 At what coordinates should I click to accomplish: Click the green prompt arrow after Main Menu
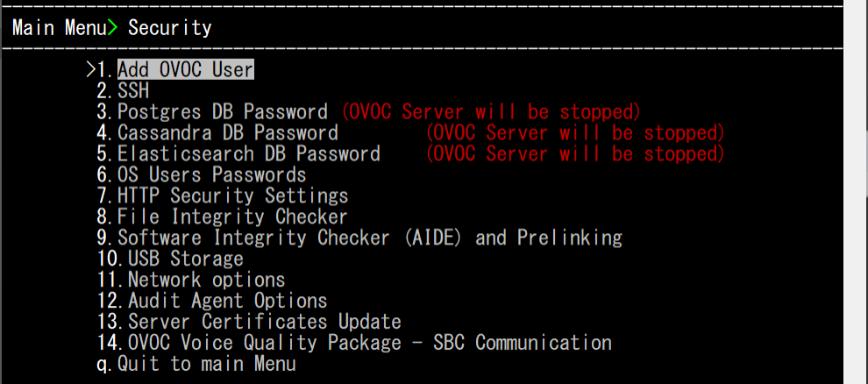112,27
